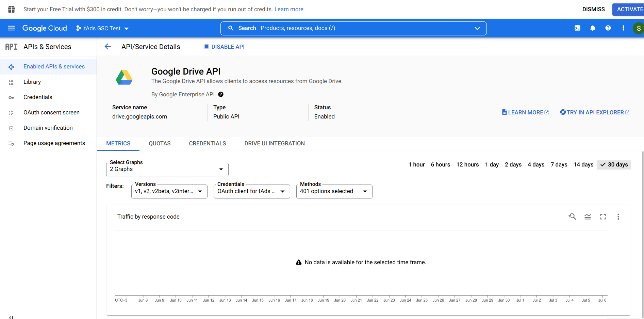
Task: Select the 7 days time range
Action: (x=559, y=165)
